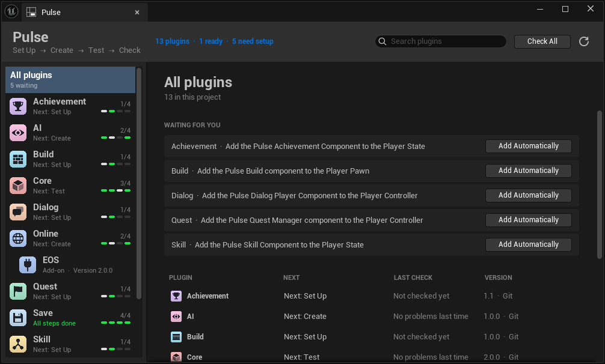Select AI plugin name in sidebar
The width and height of the screenshot is (605, 364).
37,128
